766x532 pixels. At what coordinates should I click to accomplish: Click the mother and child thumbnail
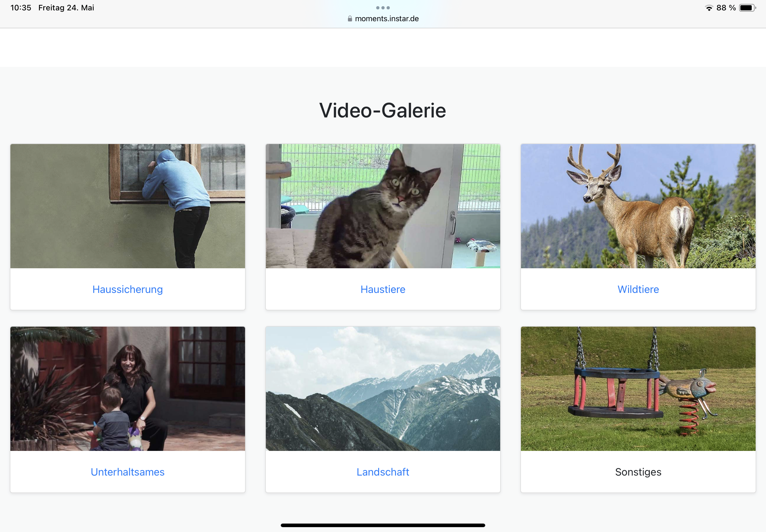(127, 389)
